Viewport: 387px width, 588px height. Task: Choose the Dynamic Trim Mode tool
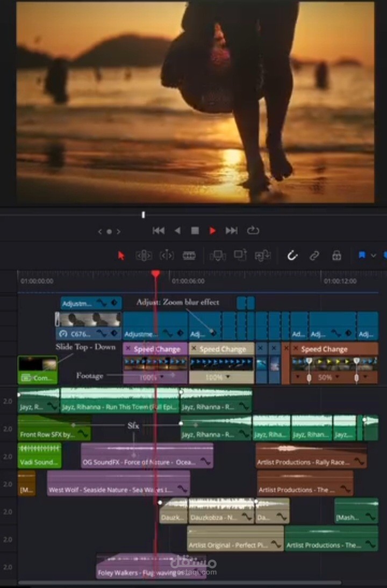(x=167, y=256)
